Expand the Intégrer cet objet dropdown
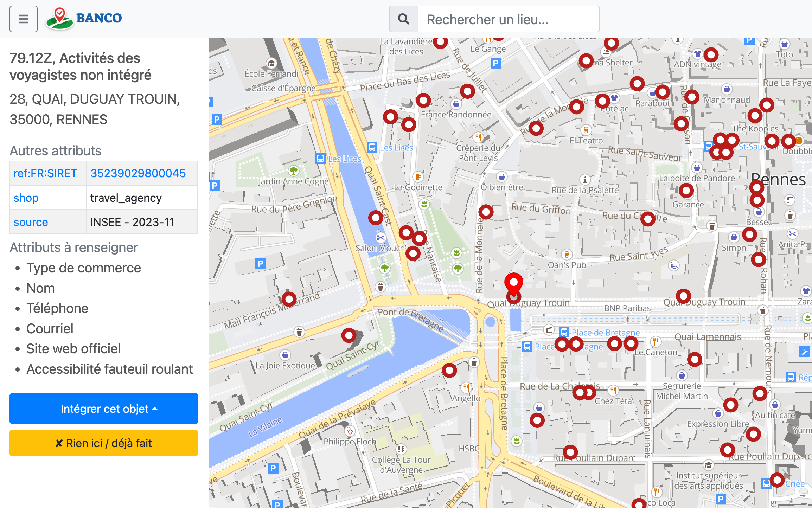Screen dimensions: 812x508 point(104,409)
